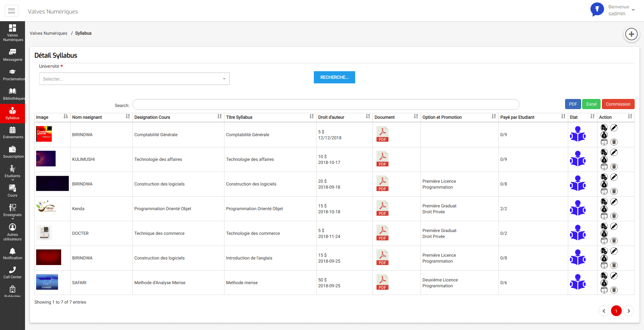Export the table with the Excel button
The height and width of the screenshot is (330, 644).
591,104
